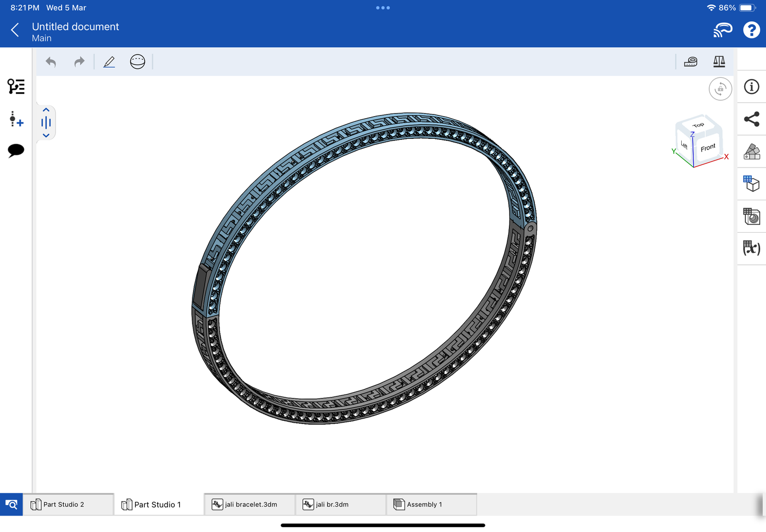Open the Help question mark button
Image resolution: width=766 pixels, height=532 pixels.
coord(751,30)
